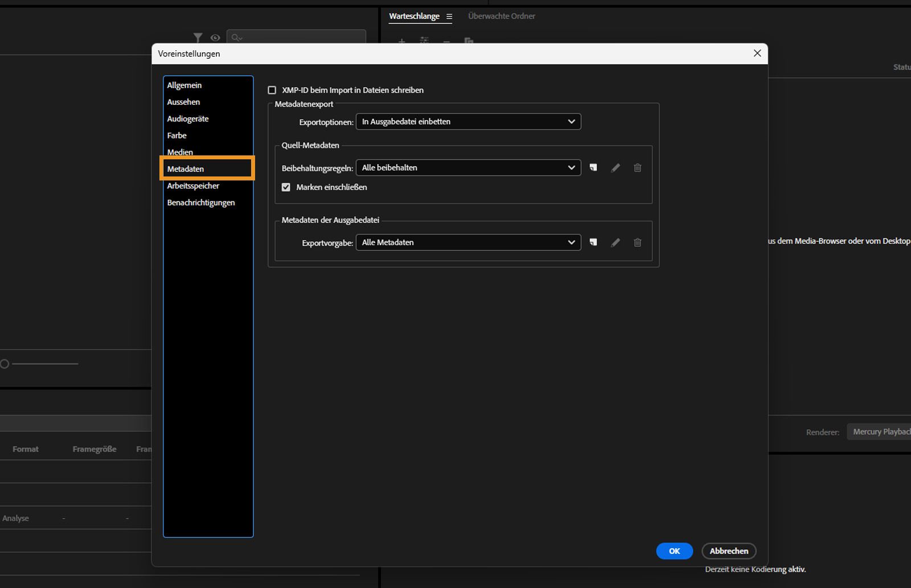Open the Beibehaltungsregeln dropdown
This screenshot has width=911, height=588.
tap(469, 168)
